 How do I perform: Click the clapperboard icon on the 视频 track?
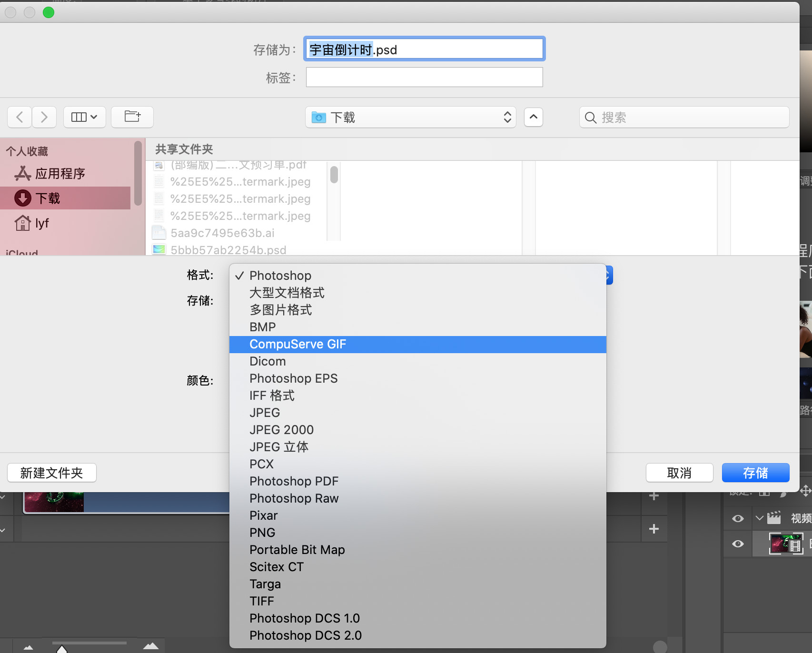point(774,518)
